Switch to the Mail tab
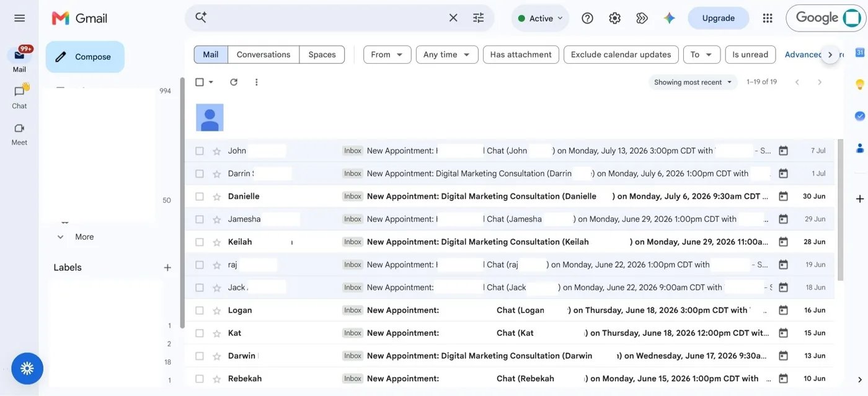Screen dimensions: 868x396 pos(211,55)
